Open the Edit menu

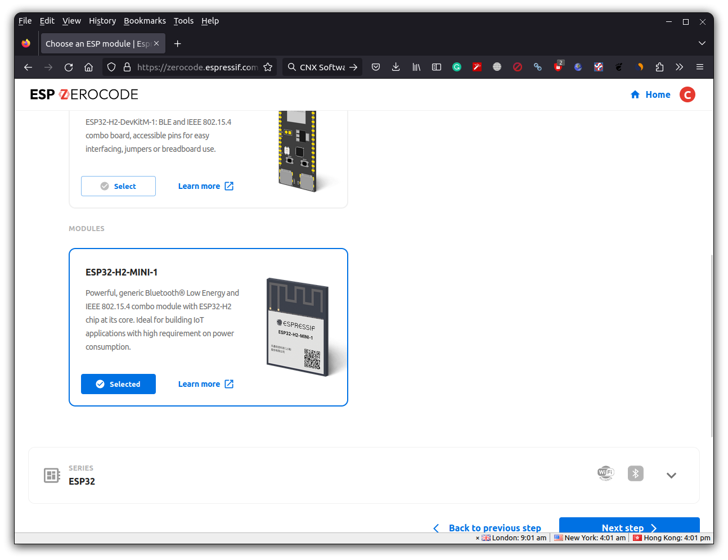[47, 21]
